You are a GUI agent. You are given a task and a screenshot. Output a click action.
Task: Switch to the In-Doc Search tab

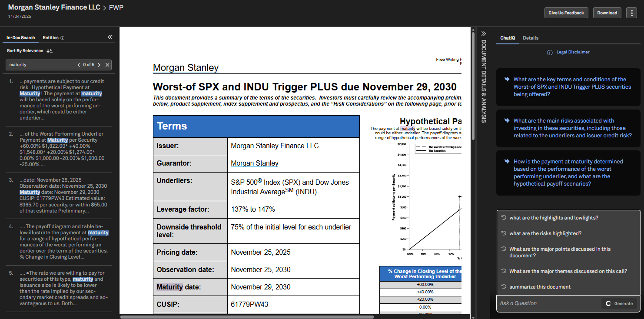tap(21, 38)
